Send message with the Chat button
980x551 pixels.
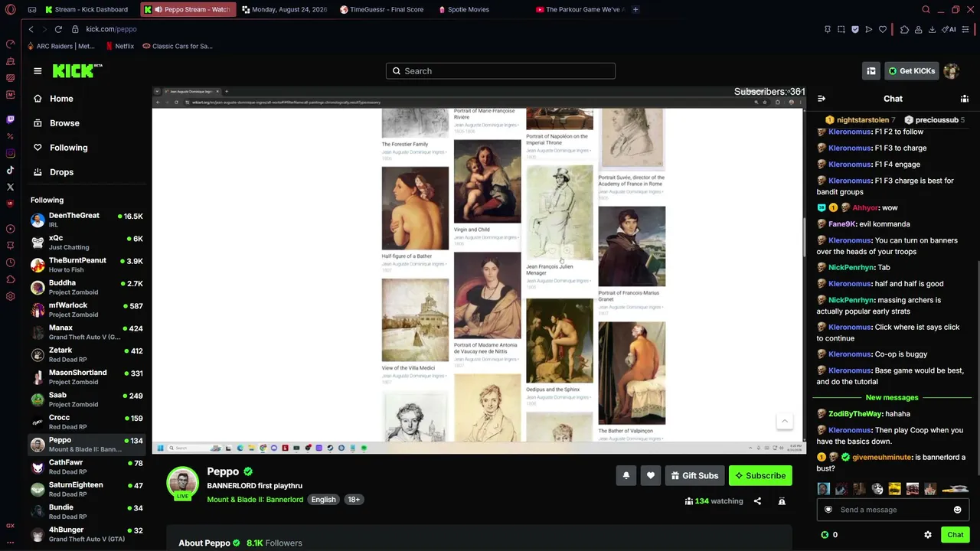tap(955, 535)
